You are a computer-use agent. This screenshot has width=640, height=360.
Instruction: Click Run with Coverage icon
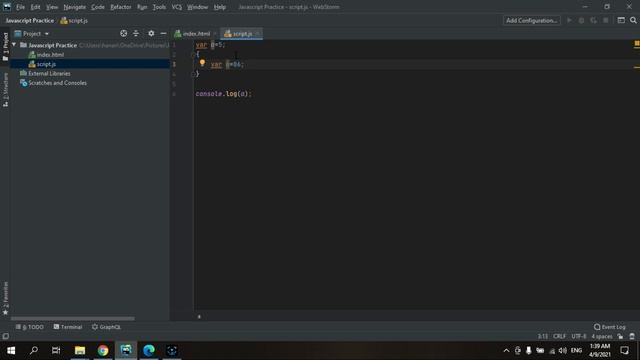point(593,20)
